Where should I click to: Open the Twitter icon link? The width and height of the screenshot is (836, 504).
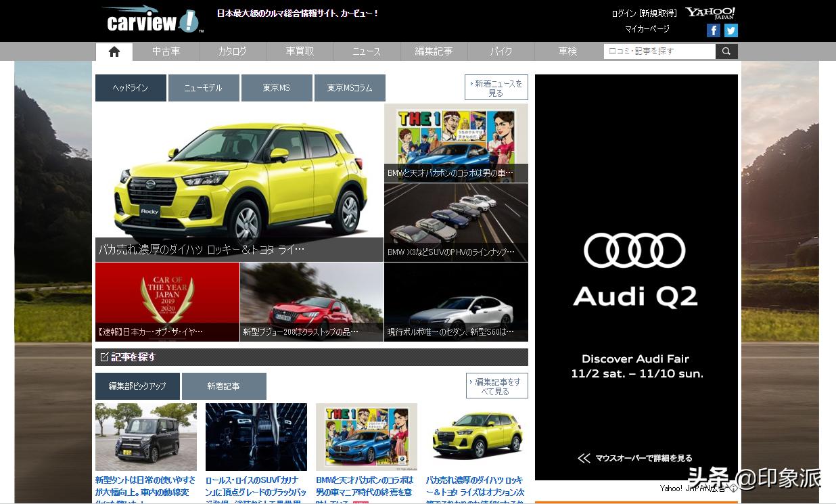click(730, 30)
